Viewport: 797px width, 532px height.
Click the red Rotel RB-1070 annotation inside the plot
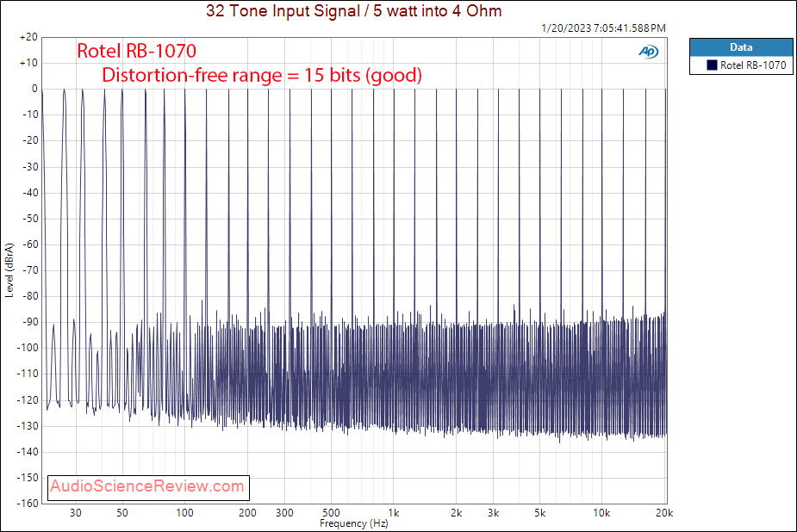pos(136,51)
